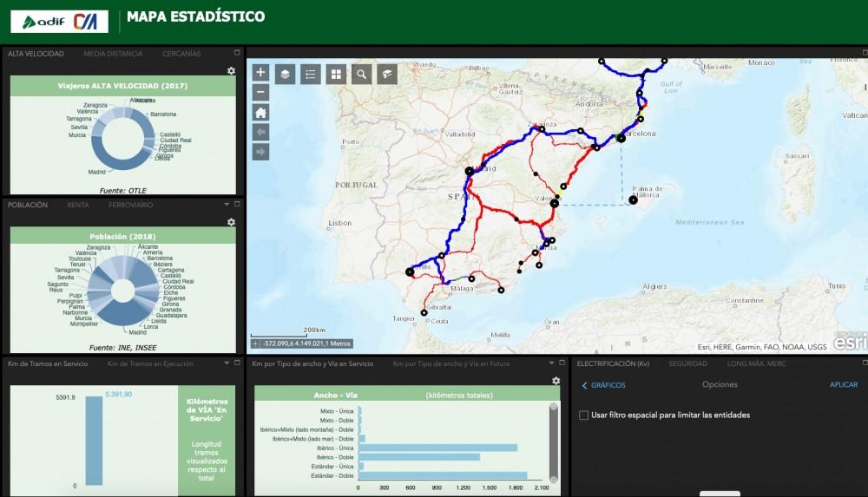This screenshot has width=868, height=497.
Task: Zoom out of the map
Action: 260,92
